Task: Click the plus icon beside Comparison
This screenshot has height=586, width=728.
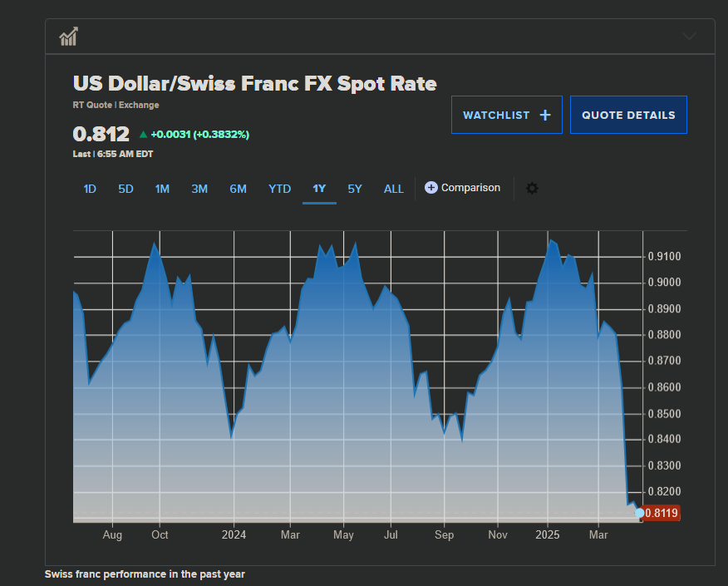Action: point(430,188)
